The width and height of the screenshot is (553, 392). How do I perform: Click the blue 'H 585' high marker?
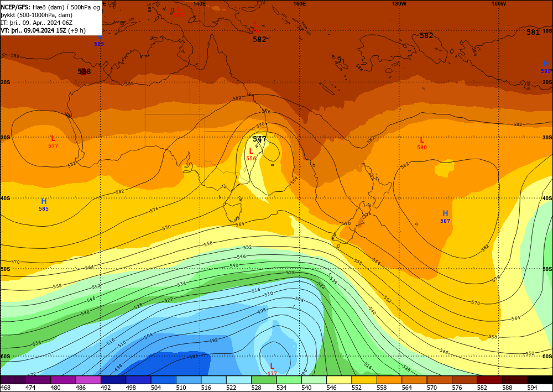click(x=44, y=204)
